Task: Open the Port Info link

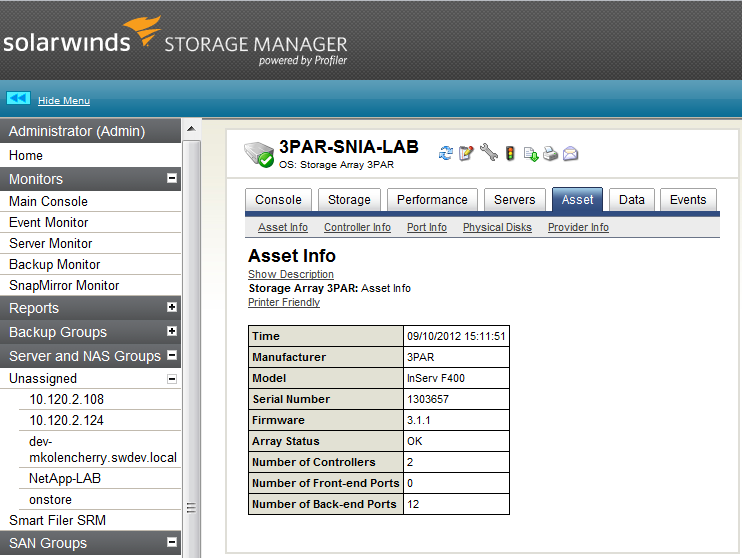Action: pos(427,227)
